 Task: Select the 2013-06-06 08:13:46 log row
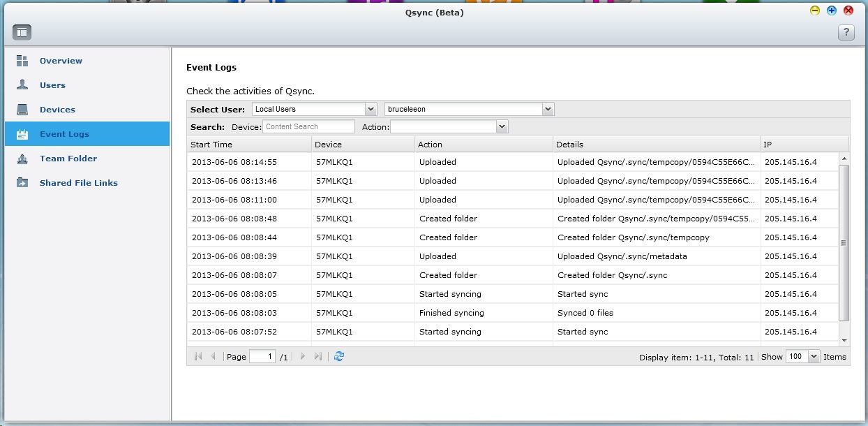pos(513,181)
